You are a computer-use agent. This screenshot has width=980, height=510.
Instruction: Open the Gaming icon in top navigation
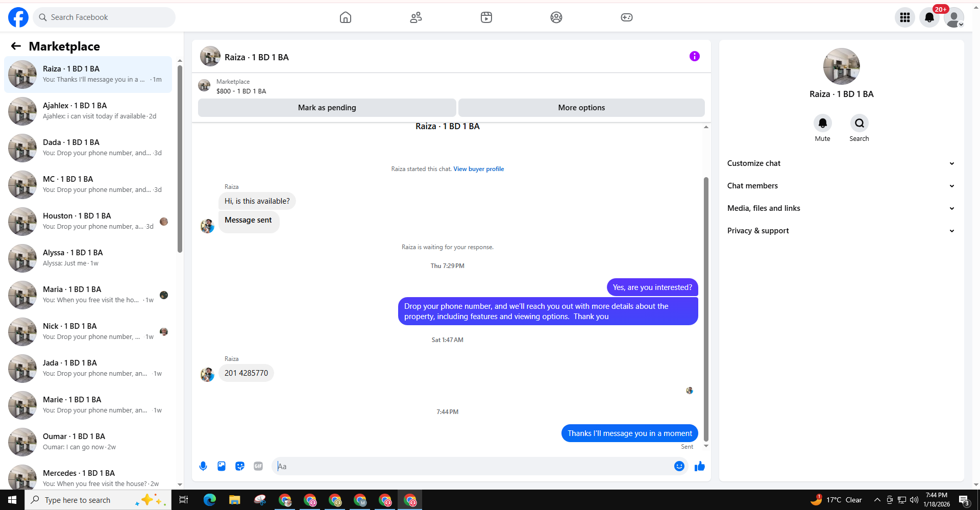[x=627, y=17]
